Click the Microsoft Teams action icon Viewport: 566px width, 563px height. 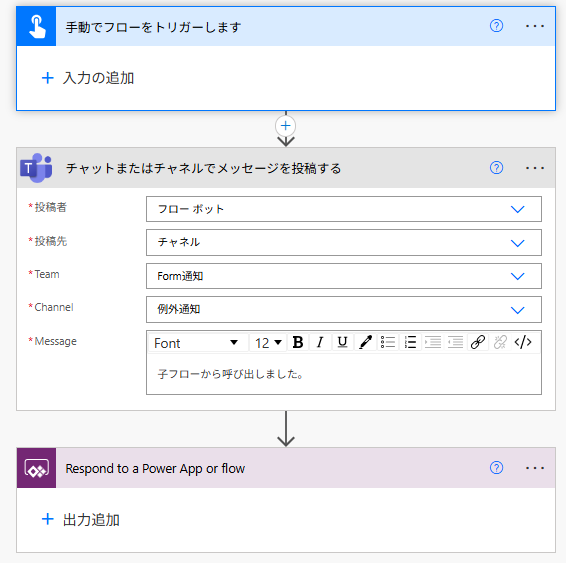(36, 168)
